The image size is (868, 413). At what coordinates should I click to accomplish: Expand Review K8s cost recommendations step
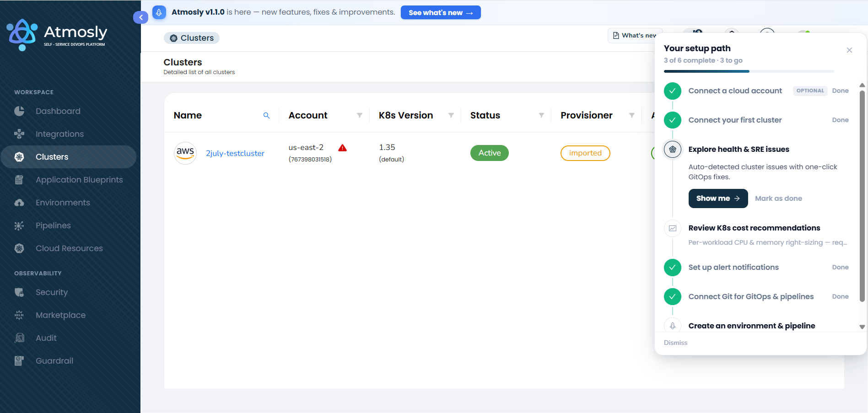pos(754,228)
